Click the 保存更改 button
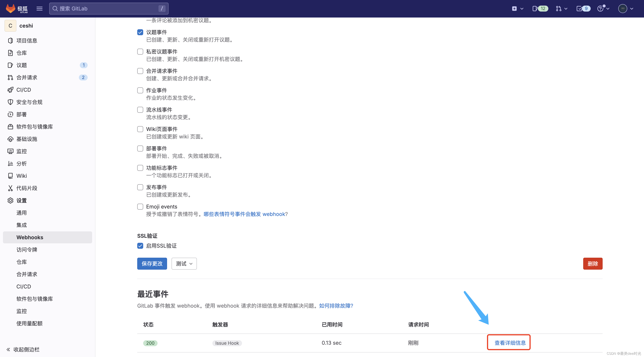This screenshot has height=357, width=644. click(152, 264)
